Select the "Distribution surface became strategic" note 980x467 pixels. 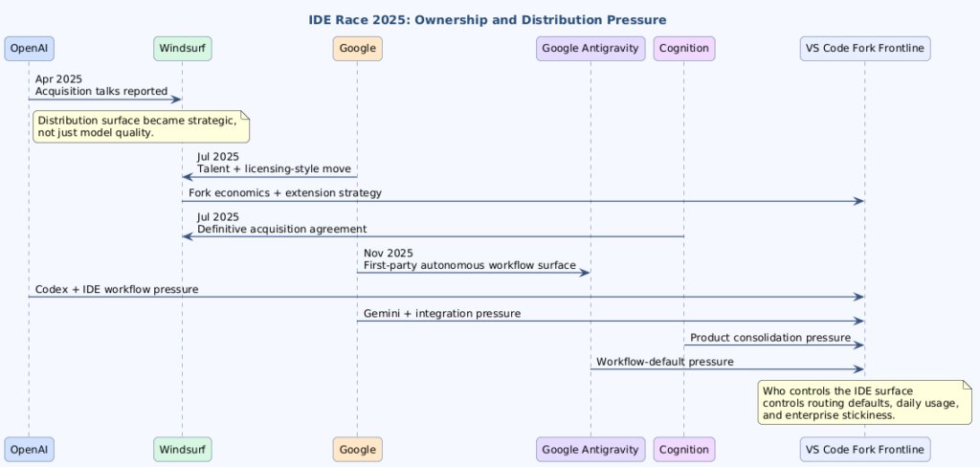coord(141,126)
